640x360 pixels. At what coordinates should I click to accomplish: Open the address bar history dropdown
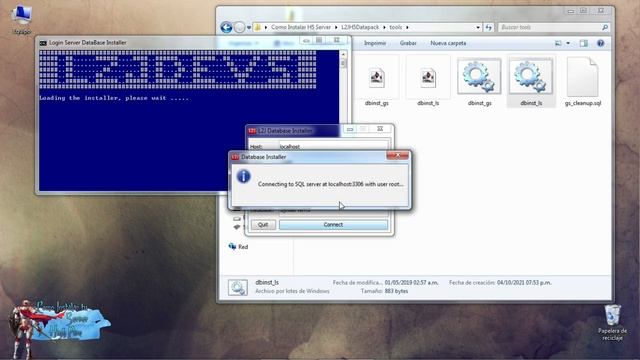click(x=478, y=27)
